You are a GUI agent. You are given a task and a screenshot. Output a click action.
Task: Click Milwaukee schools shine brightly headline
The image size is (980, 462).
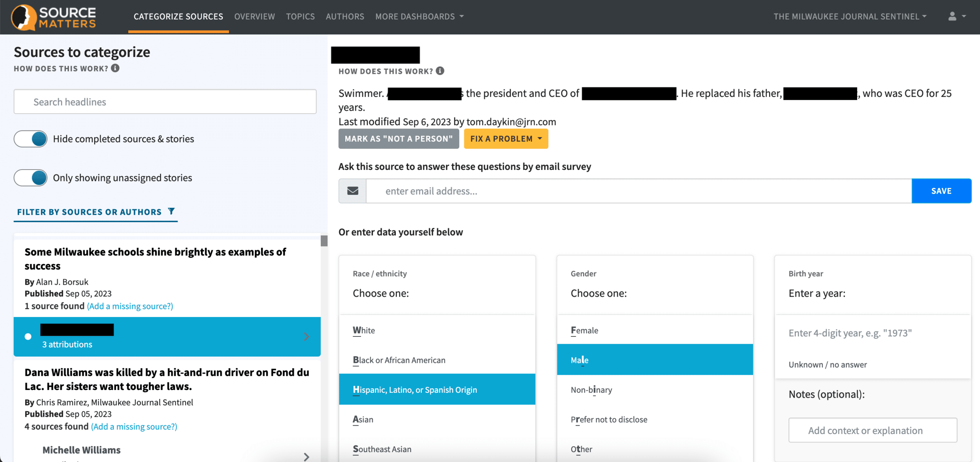[155, 259]
